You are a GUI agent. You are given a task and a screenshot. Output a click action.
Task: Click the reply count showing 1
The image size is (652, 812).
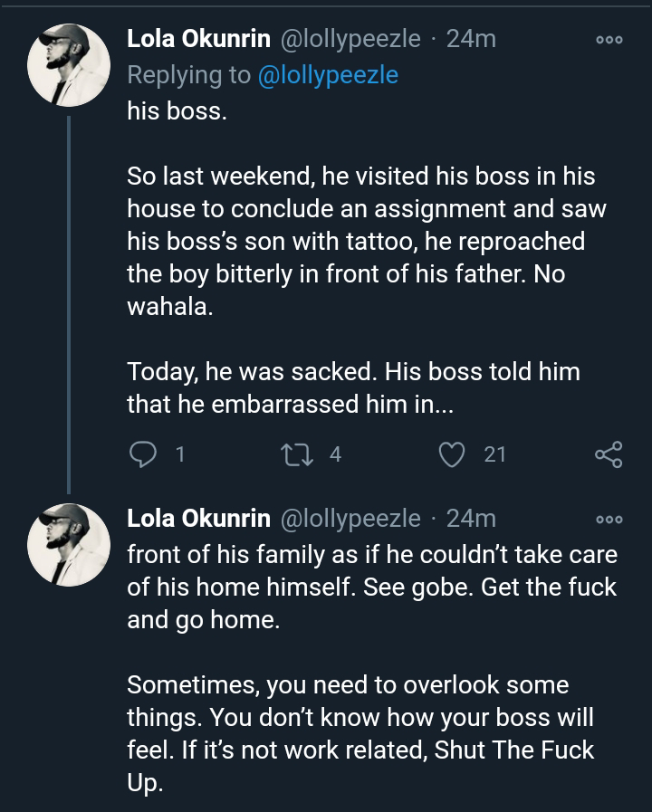180,454
